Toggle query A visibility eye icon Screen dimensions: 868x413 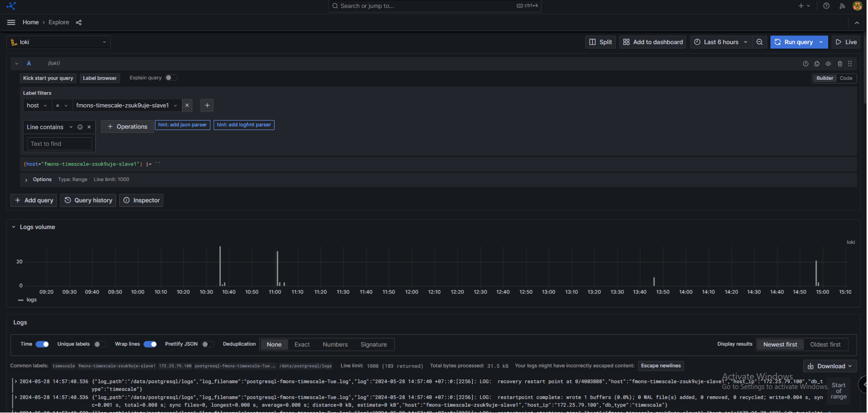click(829, 63)
